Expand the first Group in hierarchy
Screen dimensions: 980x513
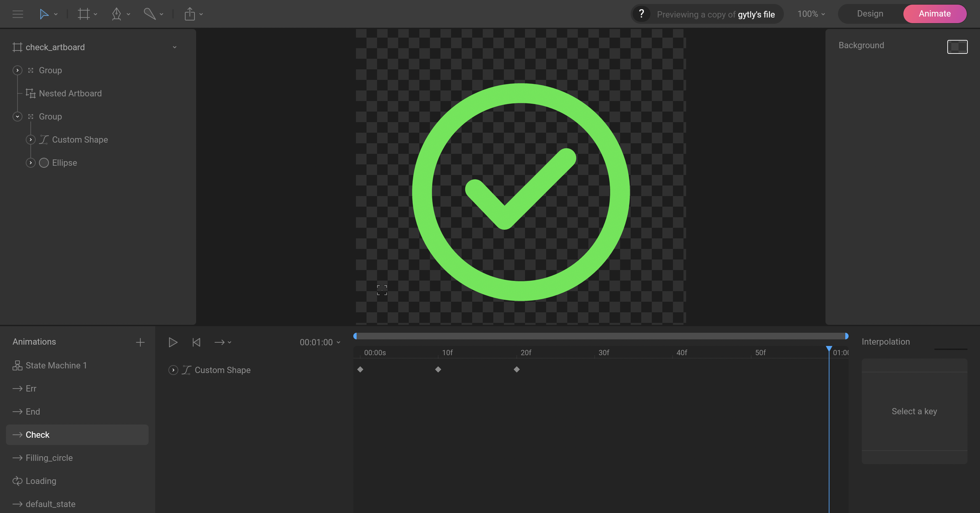tap(17, 70)
